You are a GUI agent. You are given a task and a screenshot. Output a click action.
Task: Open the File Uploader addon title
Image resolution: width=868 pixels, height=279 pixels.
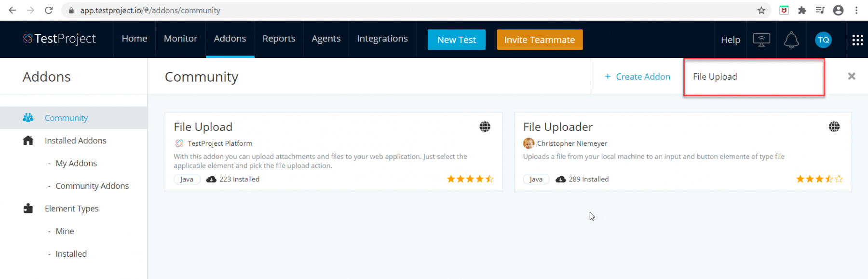(x=558, y=127)
